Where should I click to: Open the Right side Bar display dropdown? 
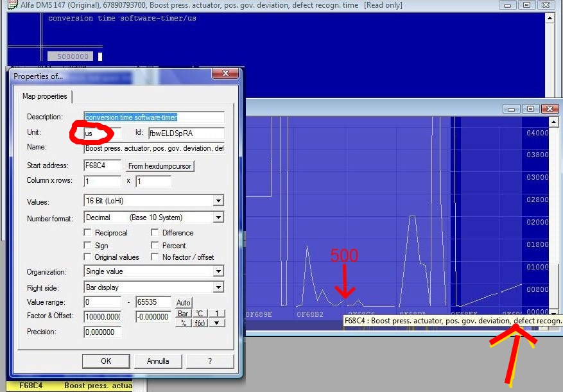pos(218,287)
